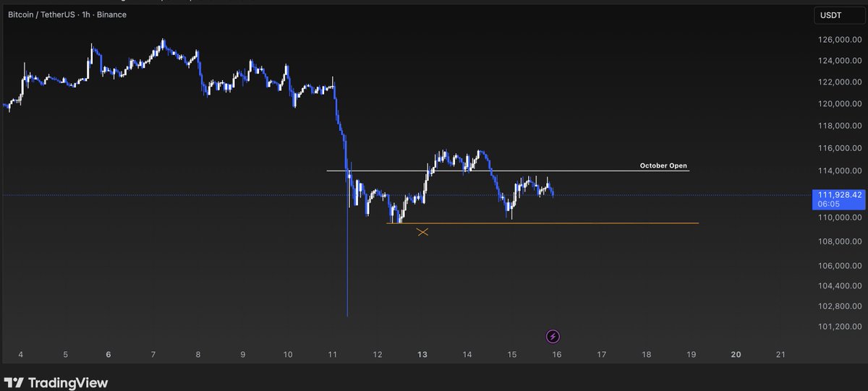Click date 20 on the time axis
This screenshot has height=391, width=868.
pyautogui.click(x=736, y=355)
